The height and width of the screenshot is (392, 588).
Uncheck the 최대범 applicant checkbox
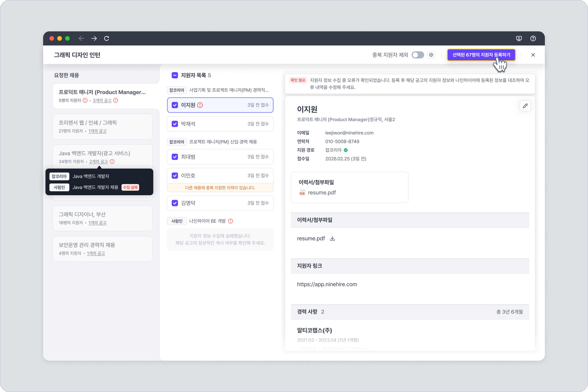click(175, 157)
